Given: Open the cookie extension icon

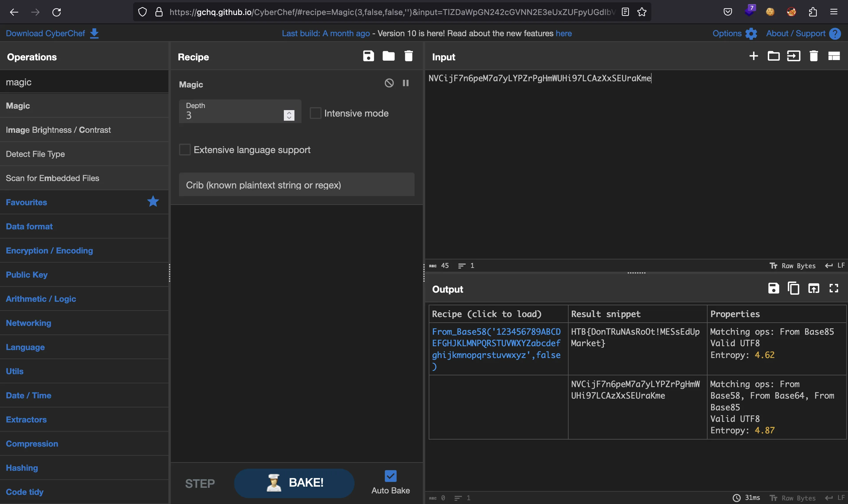Looking at the screenshot, I should (x=770, y=12).
